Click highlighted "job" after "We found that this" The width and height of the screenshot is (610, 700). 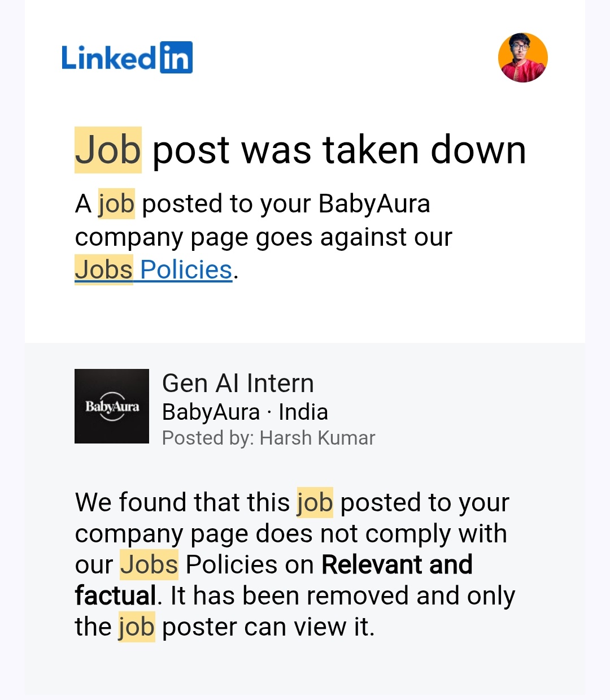point(315,502)
